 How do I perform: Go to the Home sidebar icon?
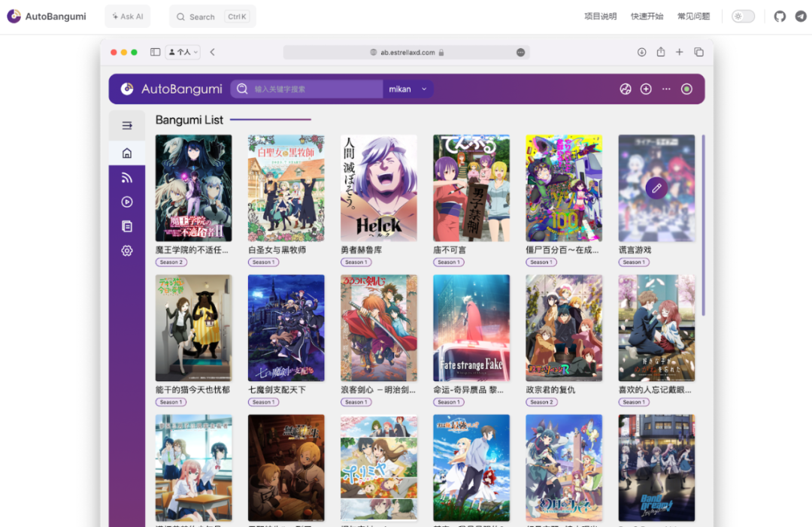tap(127, 153)
